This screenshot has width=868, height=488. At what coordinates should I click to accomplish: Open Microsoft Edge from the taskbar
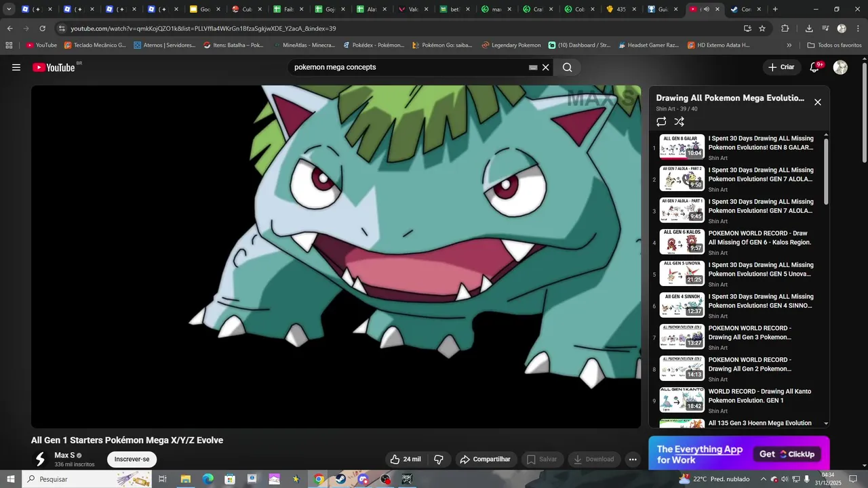click(x=208, y=479)
